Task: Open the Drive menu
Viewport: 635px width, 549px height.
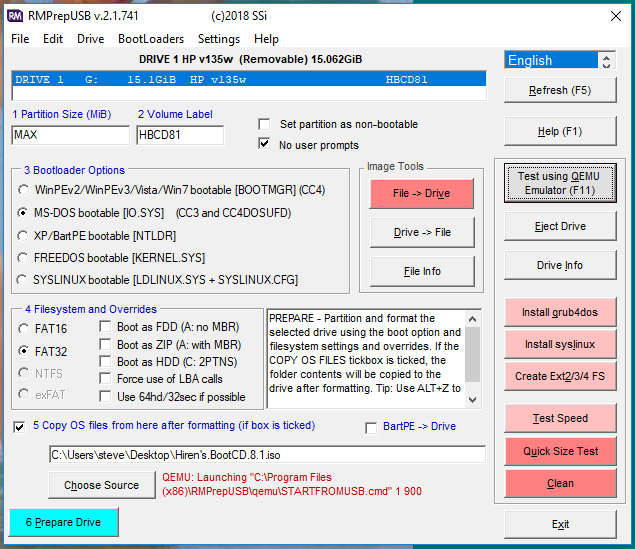Action: 90,39
